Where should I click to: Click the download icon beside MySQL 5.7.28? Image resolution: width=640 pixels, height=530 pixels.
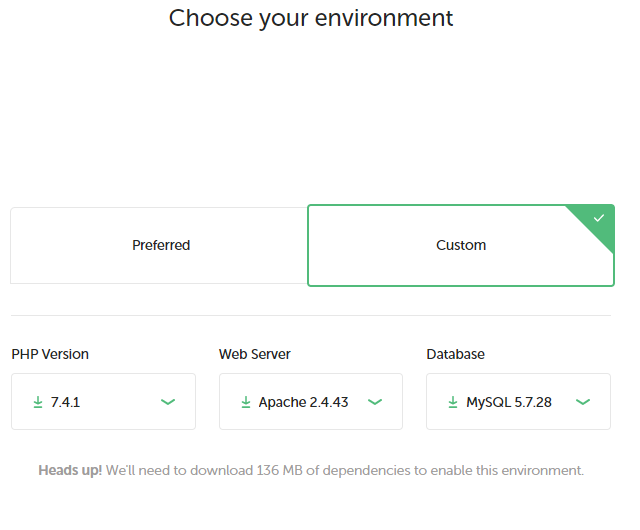click(453, 402)
